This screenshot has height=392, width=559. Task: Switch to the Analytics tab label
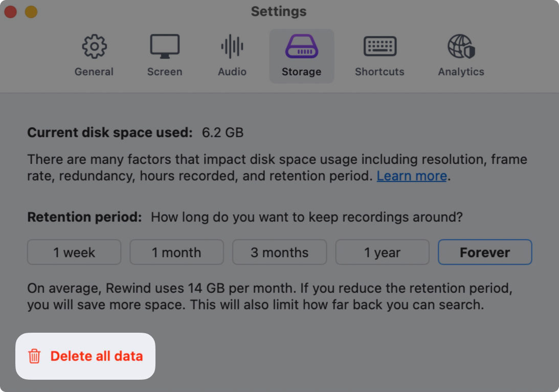pos(461,72)
